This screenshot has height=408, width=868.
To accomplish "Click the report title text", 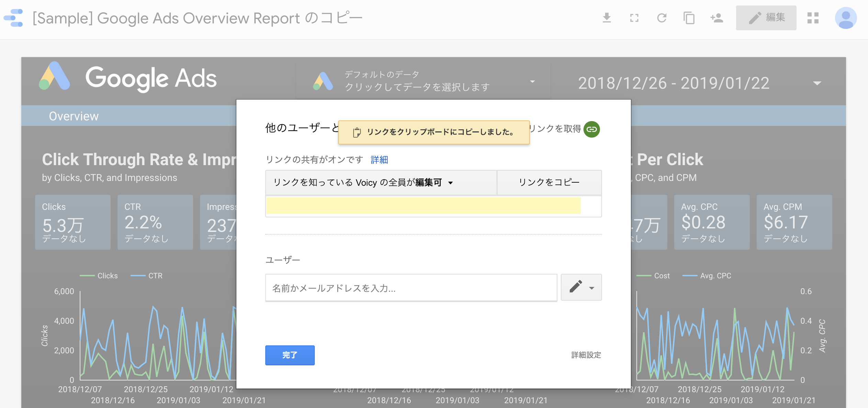I will click(197, 18).
